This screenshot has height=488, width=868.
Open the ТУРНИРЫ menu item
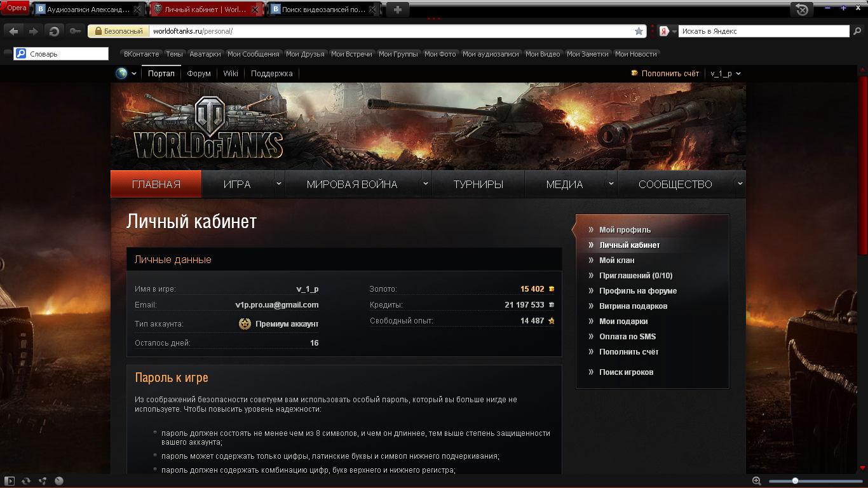tap(478, 184)
